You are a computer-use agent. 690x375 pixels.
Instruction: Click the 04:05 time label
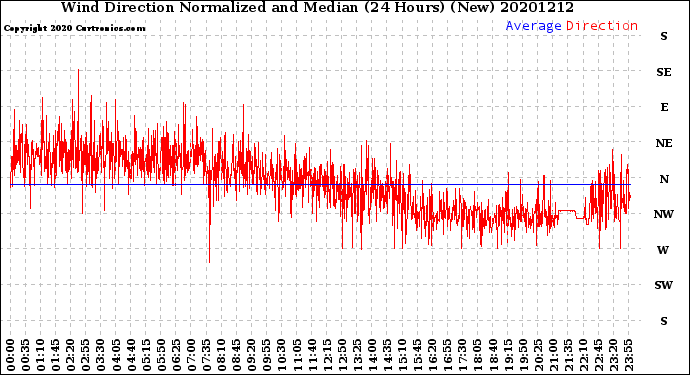pos(116,355)
